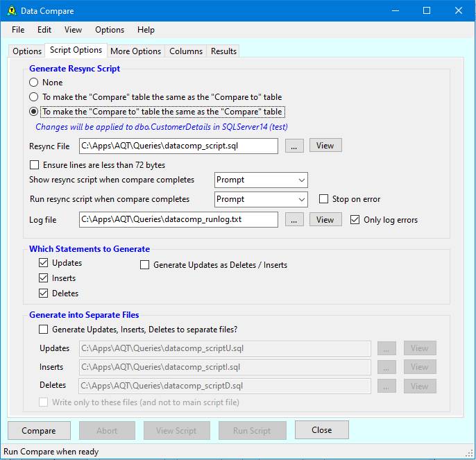Click the Updates separate file path field
The height and width of the screenshot is (460, 476).
225,348
